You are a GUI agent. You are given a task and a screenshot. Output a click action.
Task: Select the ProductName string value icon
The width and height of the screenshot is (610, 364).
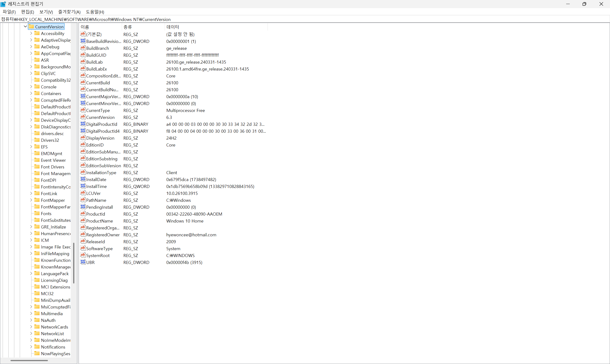(x=83, y=221)
